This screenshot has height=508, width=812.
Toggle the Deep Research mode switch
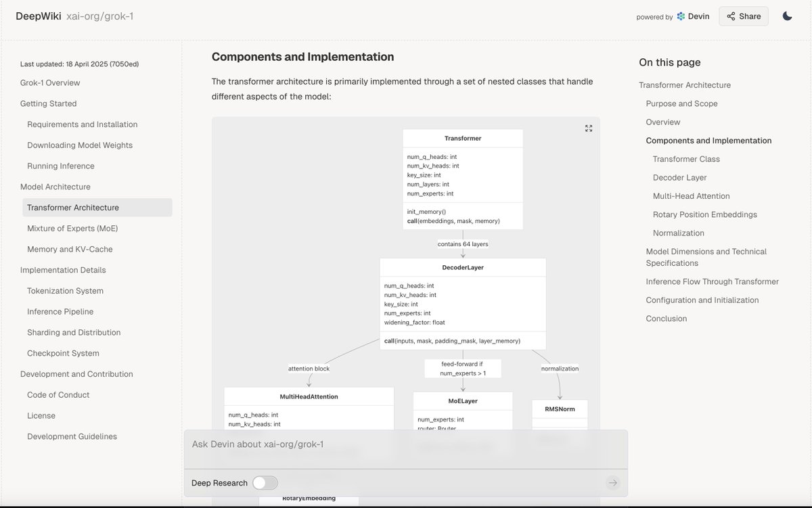pyautogui.click(x=265, y=482)
